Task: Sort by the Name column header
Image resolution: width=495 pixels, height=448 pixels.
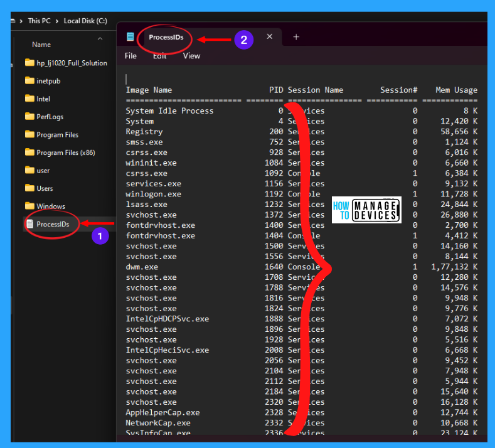Action: pyautogui.click(x=41, y=45)
